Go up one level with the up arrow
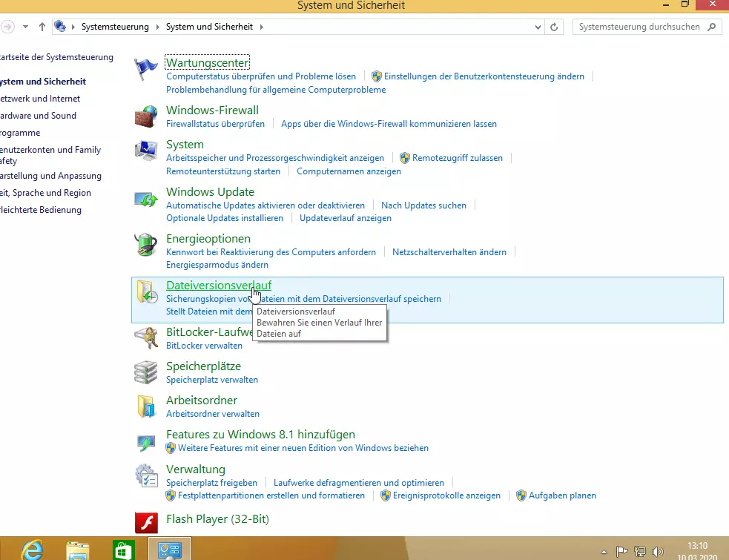 pyautogui.click(x=42, y=27)
